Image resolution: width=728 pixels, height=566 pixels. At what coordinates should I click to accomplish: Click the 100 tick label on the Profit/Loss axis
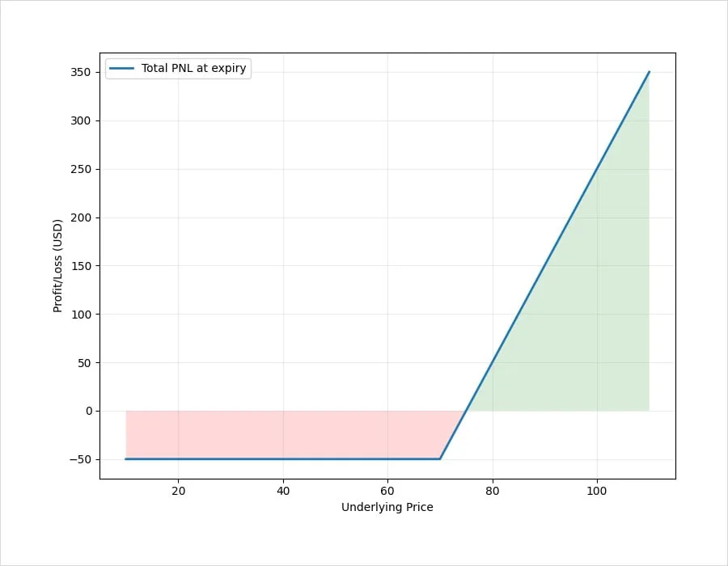click(x=81, y=315)
